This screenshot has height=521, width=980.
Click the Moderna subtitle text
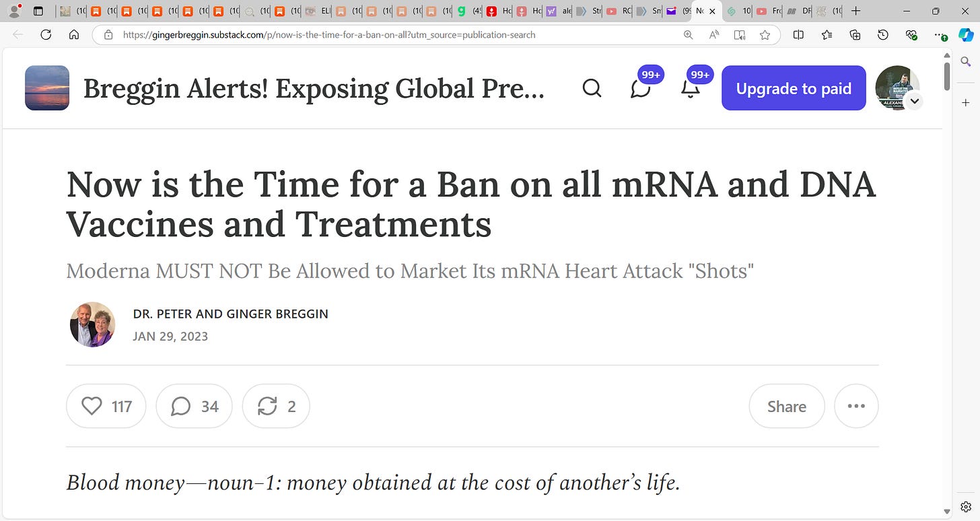pyautogui.click(x=410, y=271)
